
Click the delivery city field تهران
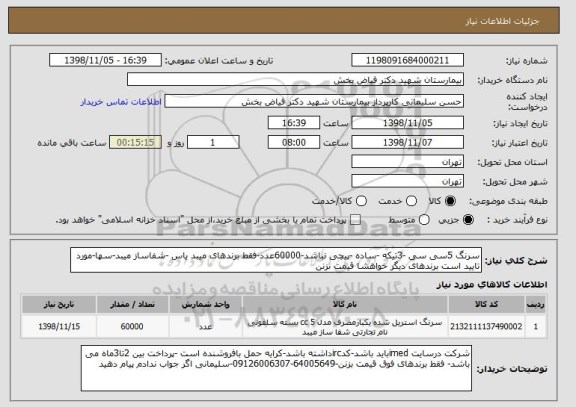[x=407, y=181]
